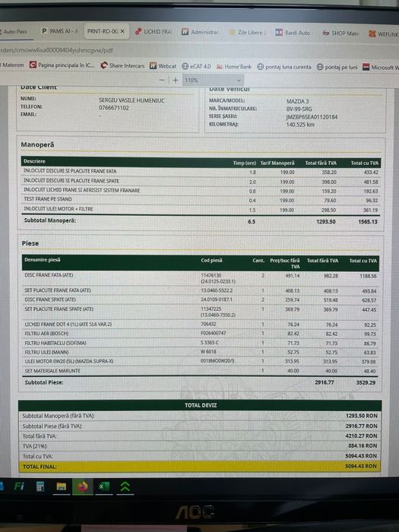Click the SET MATERIALE MARUNTE row
The height and width of the screenshot is (532, 399).
coord(201,371)
